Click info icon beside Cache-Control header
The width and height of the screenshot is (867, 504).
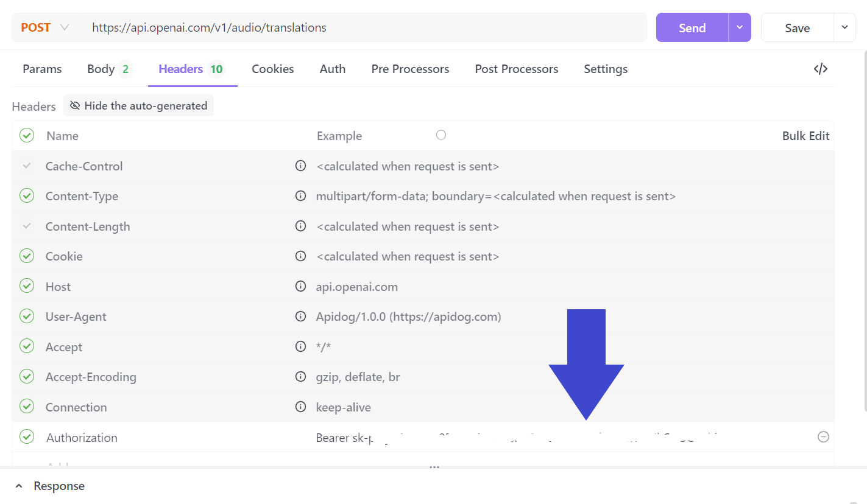(300, 166)
